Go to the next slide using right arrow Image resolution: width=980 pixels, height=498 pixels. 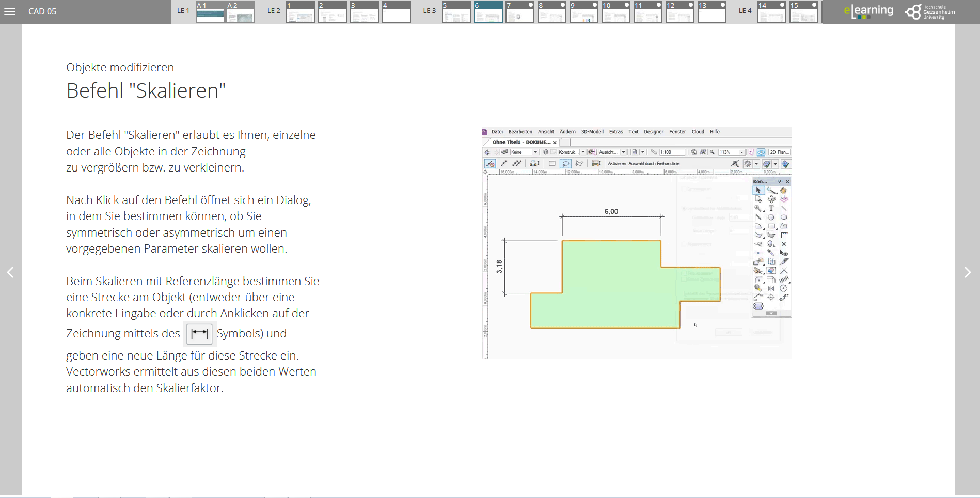point(967,272)
